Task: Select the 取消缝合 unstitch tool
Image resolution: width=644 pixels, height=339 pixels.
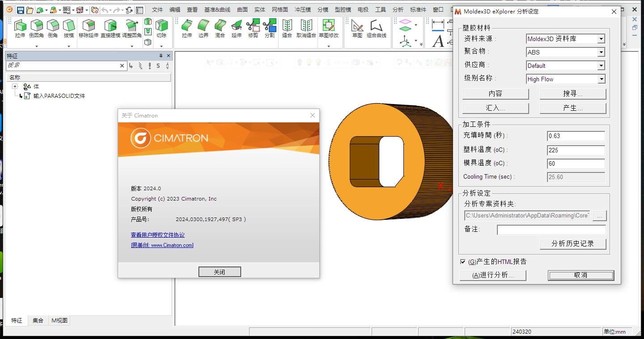Action: click(x=306, y=29)
